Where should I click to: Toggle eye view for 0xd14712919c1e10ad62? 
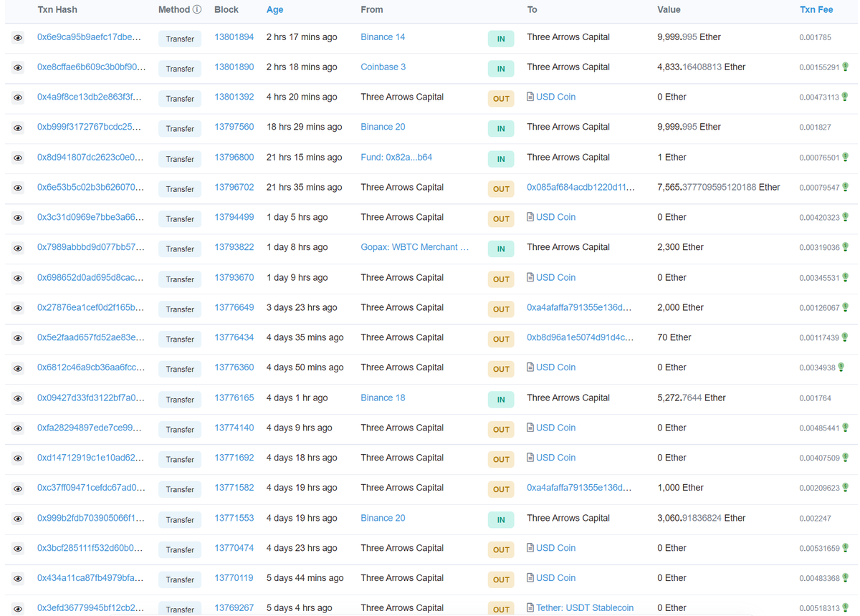pyautogui.click(x=18, y=459)
